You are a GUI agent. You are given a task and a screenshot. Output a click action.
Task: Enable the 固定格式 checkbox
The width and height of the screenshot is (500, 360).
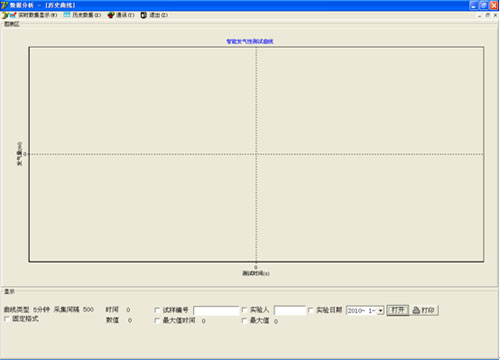(7, 319)
